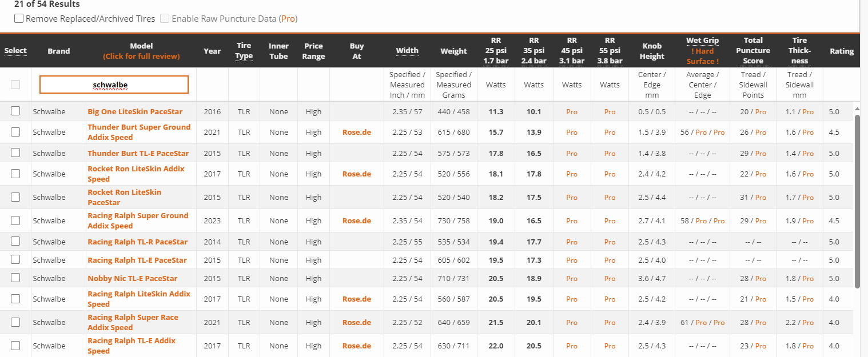Select the Thunder Burt TL-E PaceStar checkbox
The width and height of the screenshot is (868, 357).
point(15,153)
